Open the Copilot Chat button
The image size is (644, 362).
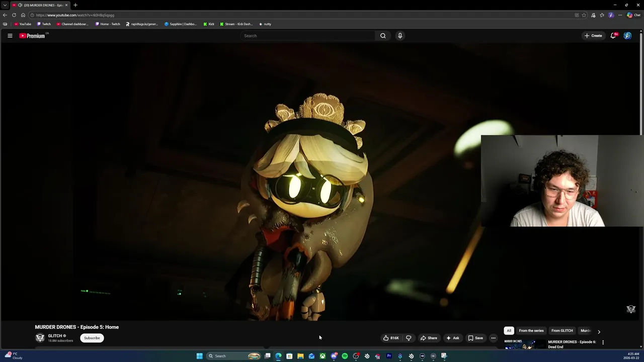[x=633, y=15]
